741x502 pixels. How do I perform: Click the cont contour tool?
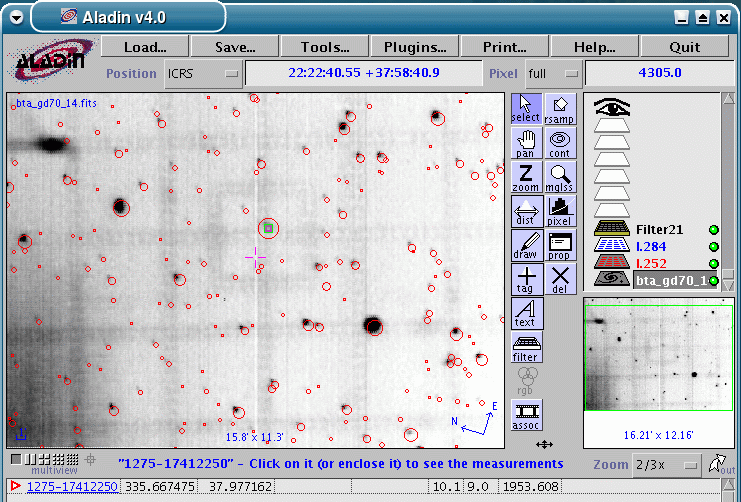559,143
